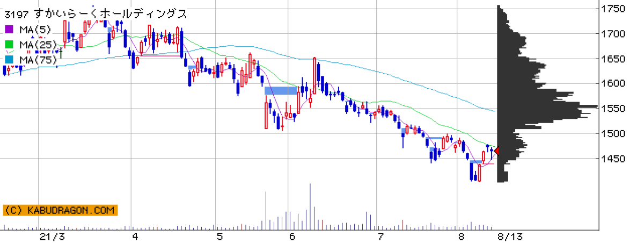Click the longest volume-profile bar near 1550
644x243 pixels.
[x=548, y=106]
